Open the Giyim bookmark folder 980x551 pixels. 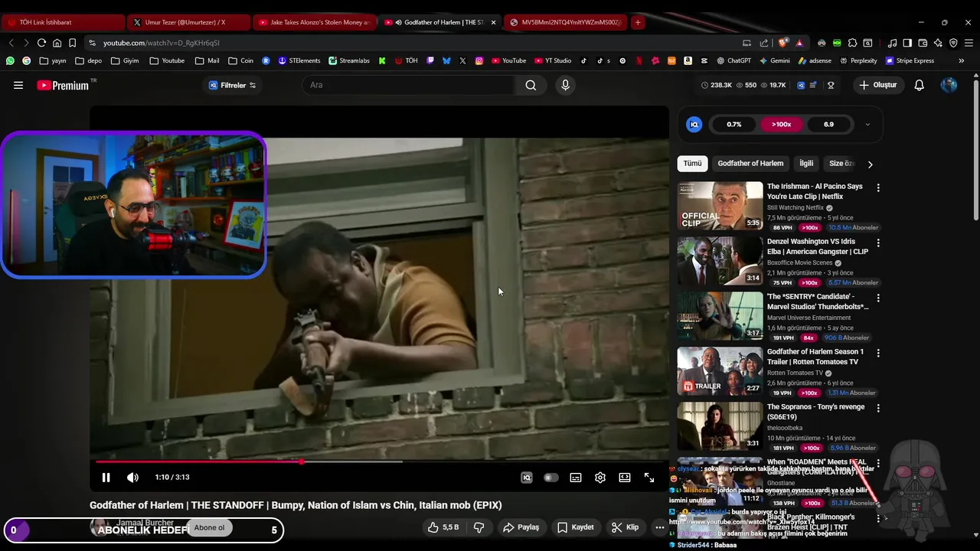[125, 60]
